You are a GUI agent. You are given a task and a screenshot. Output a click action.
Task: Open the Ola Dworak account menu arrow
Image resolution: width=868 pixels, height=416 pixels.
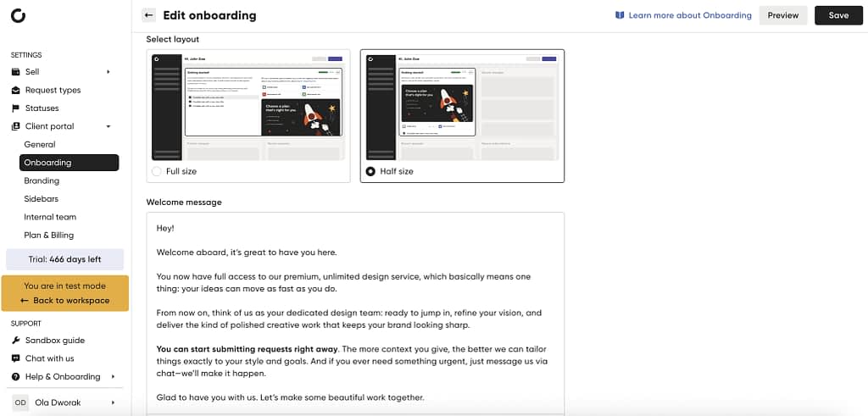tap(113, 402)
